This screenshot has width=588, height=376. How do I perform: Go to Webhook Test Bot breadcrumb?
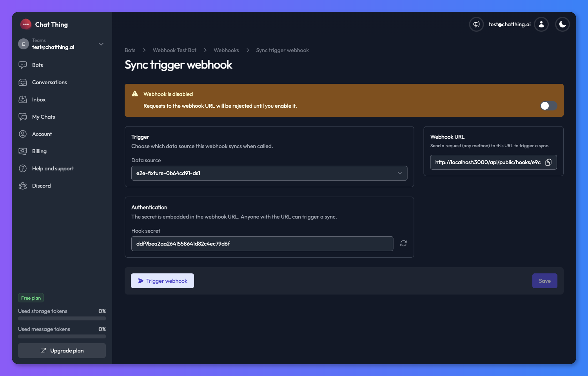[x=174, y=50]
